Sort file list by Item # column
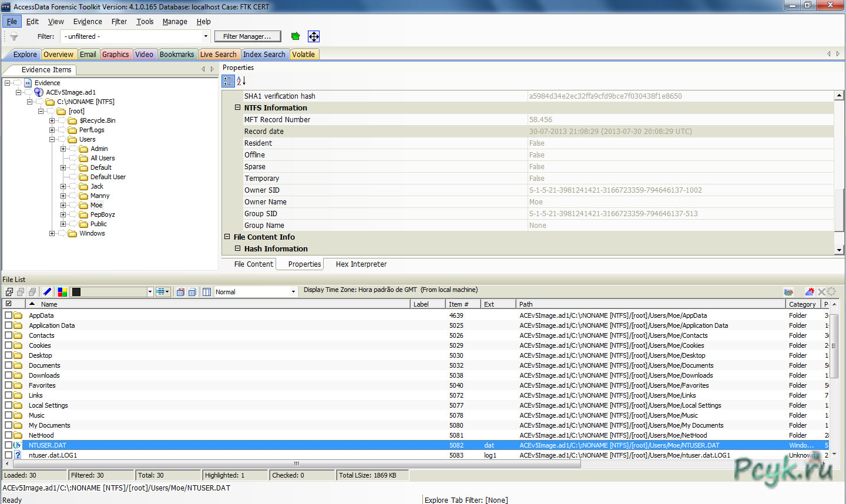846x504 pixels. coord(458,304)
